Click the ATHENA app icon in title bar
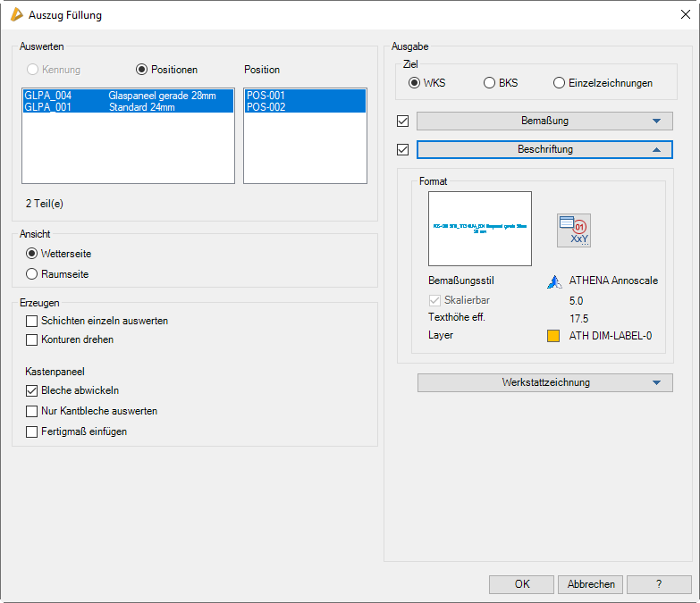Screen dimensions: 700x603 click(x=16, y=14)
